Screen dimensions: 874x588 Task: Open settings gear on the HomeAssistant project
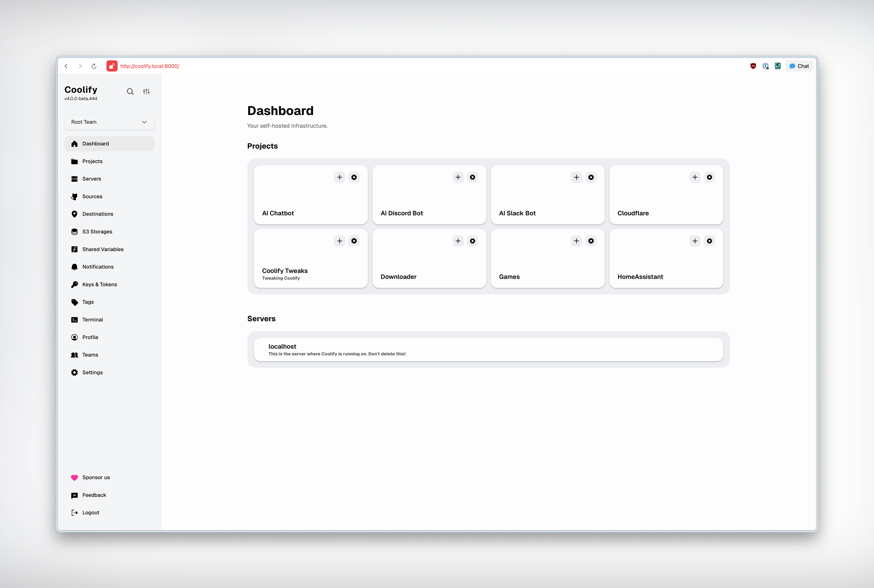coord(709,241)
